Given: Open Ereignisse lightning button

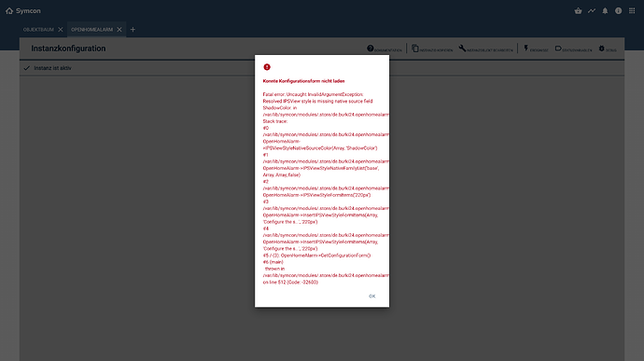Looking at the screenshot, I should [536, 49].
